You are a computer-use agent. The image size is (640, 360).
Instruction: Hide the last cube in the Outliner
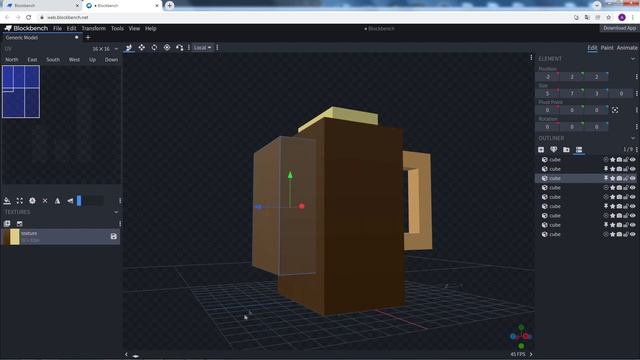pyautogui.click(x=633, y=234)
